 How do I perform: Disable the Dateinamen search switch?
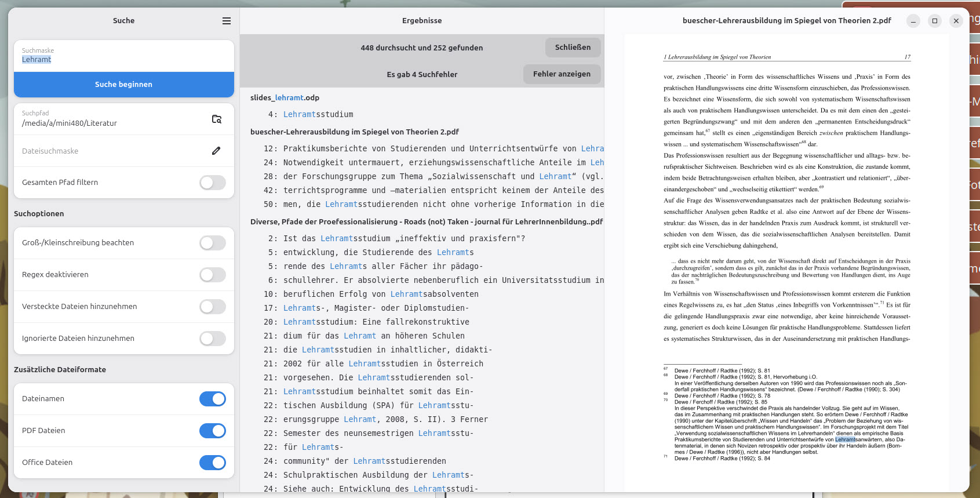(212, 399)
